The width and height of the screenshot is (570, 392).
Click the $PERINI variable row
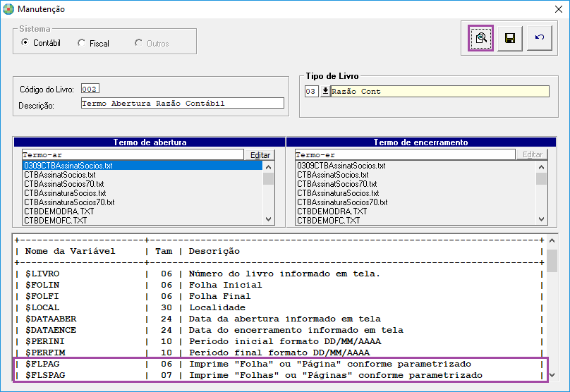point(279,341)
